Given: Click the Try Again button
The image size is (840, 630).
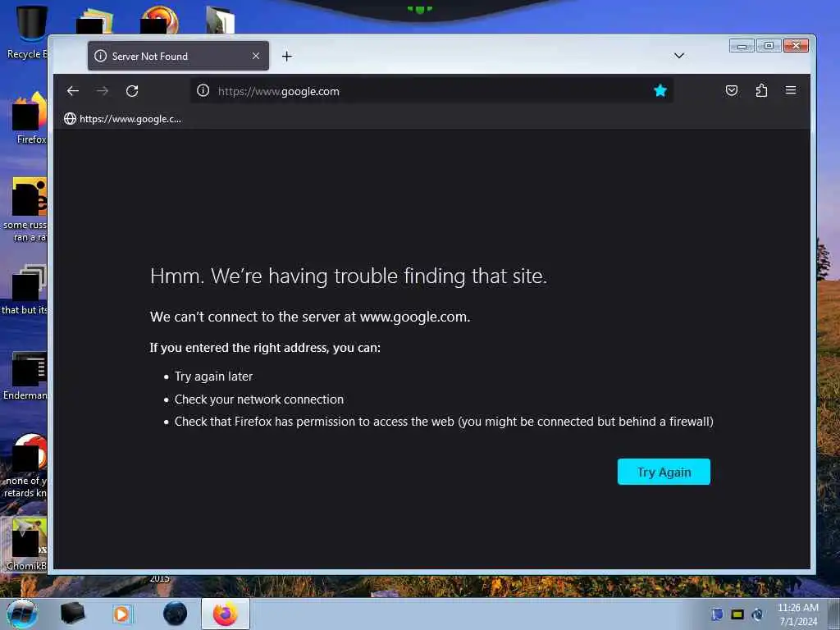Looking at the screenshot, I should tap(664, 472).
